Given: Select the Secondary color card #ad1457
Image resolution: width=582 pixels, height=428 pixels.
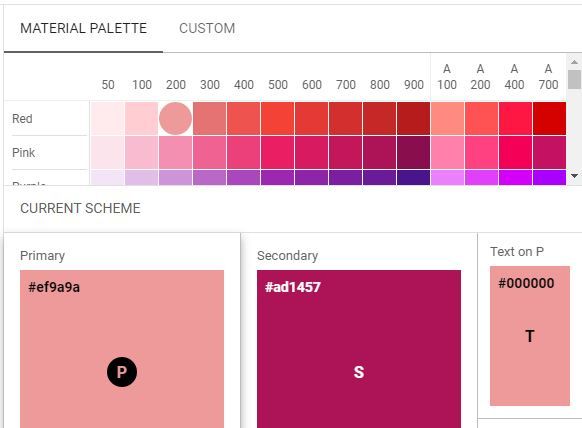Looking at the screenshot, I should (359, 349).
